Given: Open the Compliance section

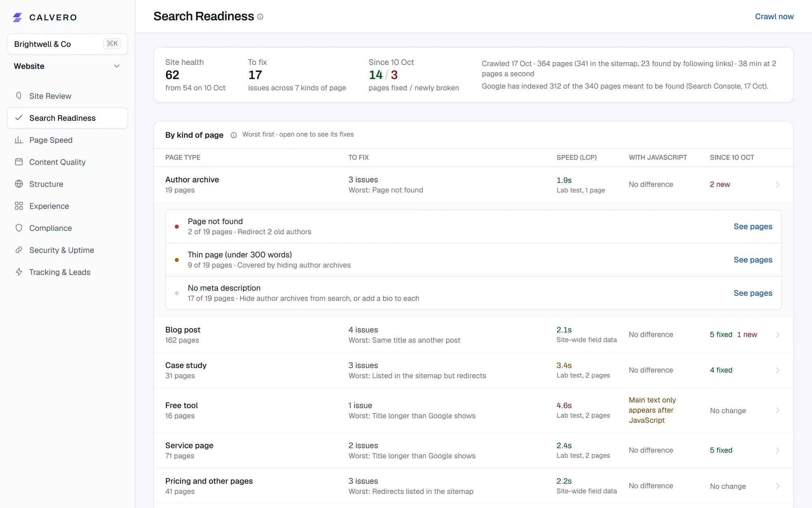Looking at the screenshot, I should tap(67, 228).
